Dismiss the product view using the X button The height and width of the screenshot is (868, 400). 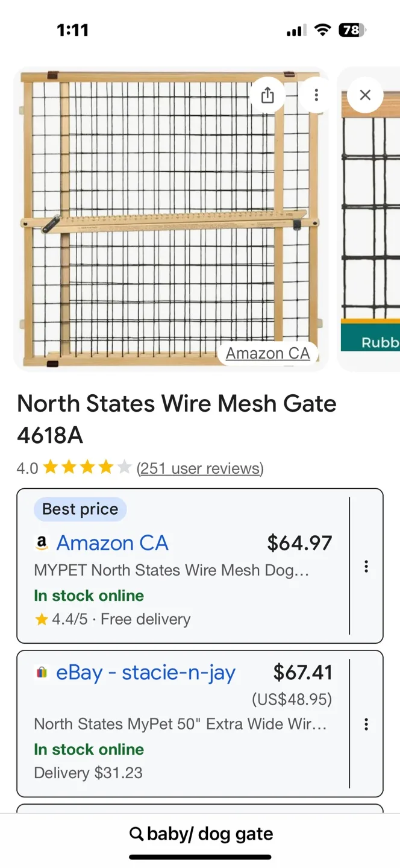pyautogui.click(x=364, y=95)
